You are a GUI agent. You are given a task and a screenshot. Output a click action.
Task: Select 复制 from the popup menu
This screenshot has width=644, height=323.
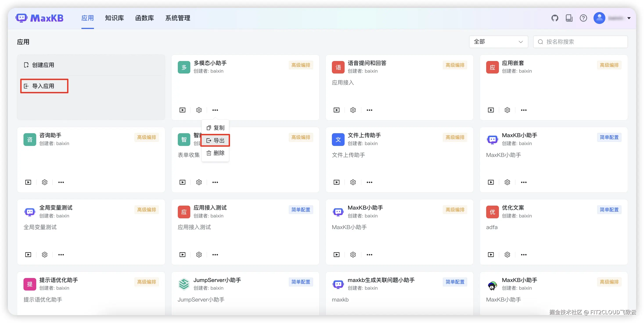pyautogui.click(x=216, y=128)
